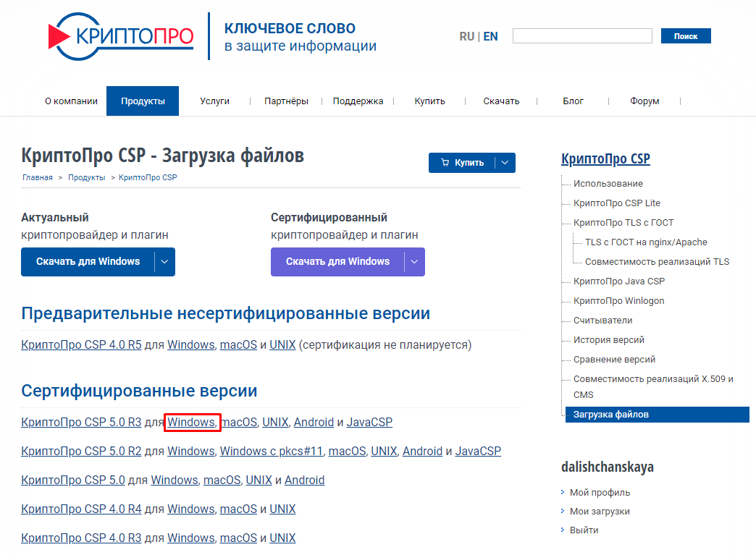The height and width of the screenshot is (555, 756).
Task: Open Android link for CSP 5.0 R2
Action: click(422, 451)
